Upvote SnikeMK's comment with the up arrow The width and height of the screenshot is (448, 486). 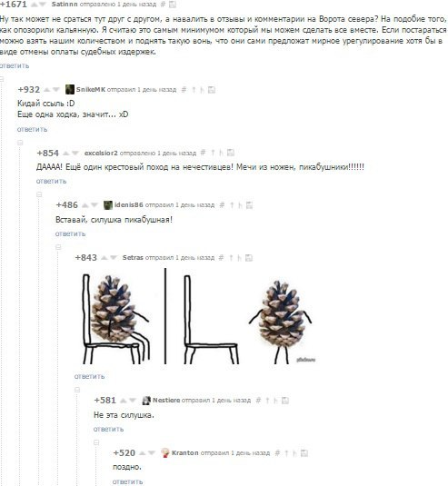coord(47,90)
